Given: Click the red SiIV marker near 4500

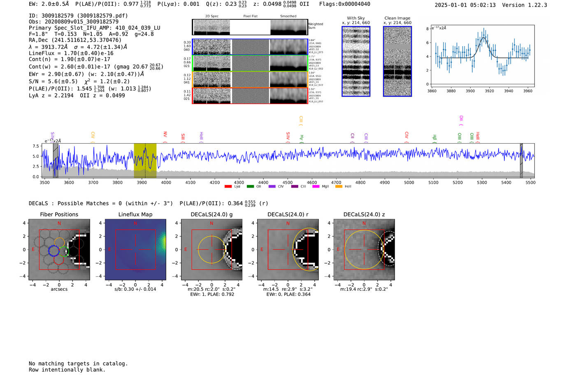Looking at the screenshot, I should pyautogui.click(x=288, y=137).
